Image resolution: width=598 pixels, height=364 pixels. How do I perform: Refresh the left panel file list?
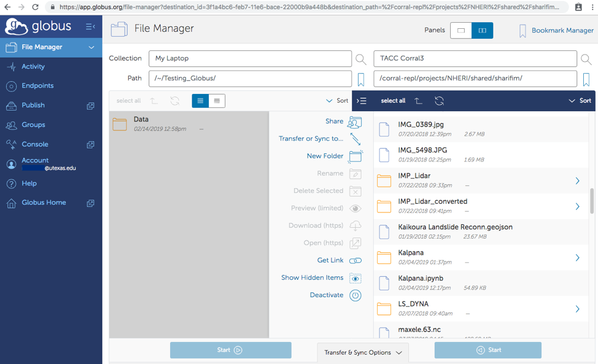click(174, 101)
